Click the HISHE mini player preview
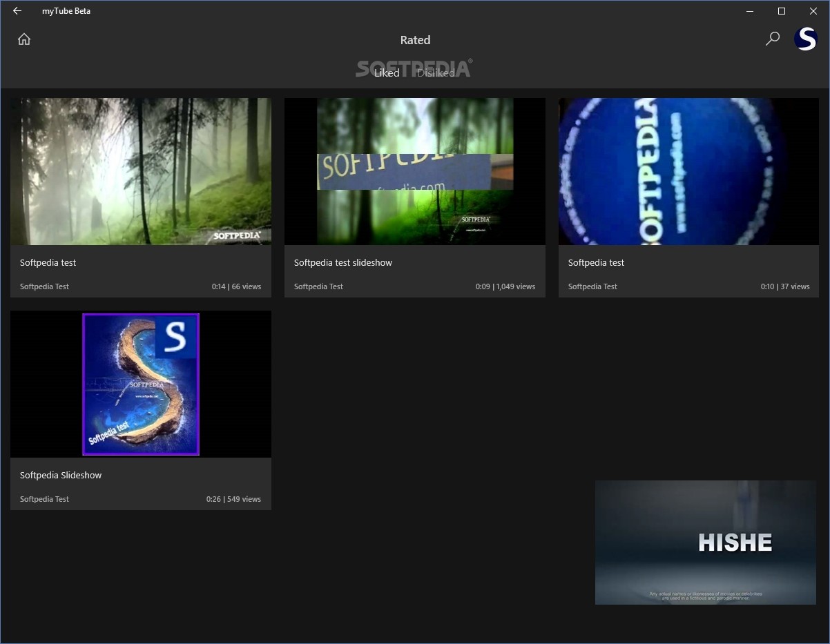The width and height of the screenshot is (830, 644). 705,543
